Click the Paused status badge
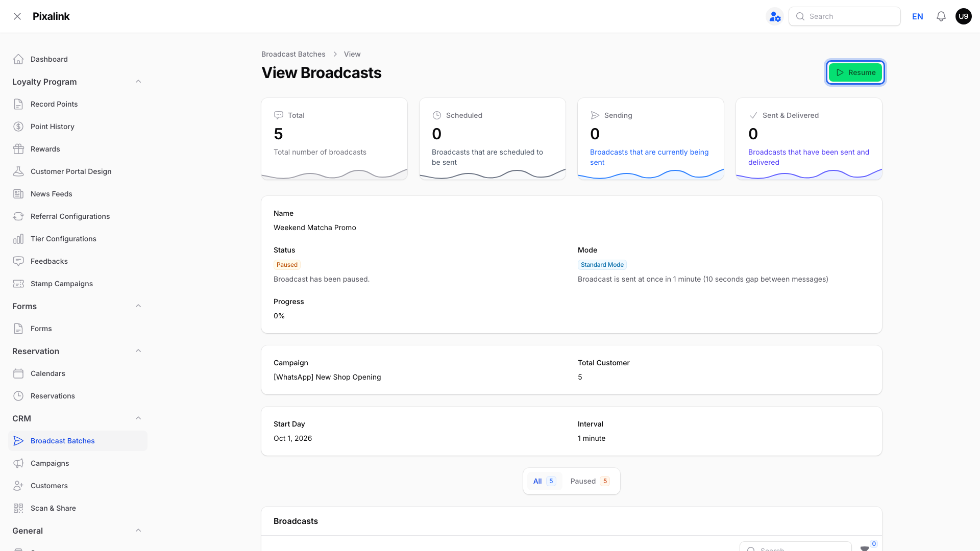Viewport: 980px width, 551px height. pos(287,265)
